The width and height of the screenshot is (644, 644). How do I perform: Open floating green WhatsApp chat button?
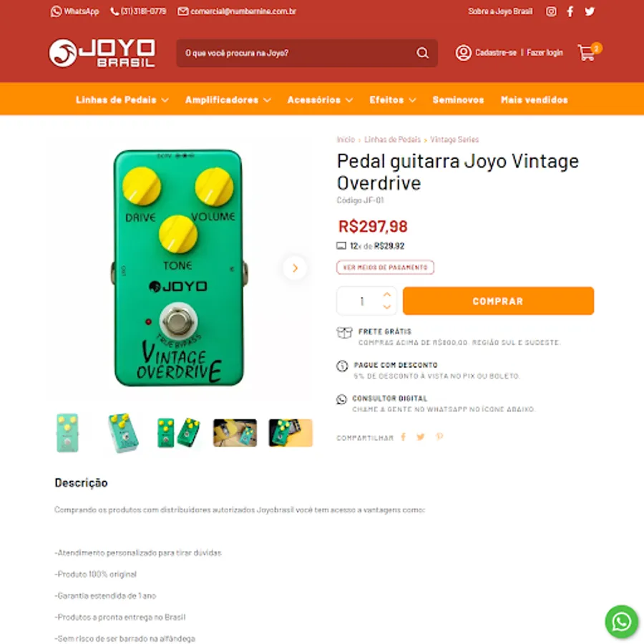click(x=621, y=621)
